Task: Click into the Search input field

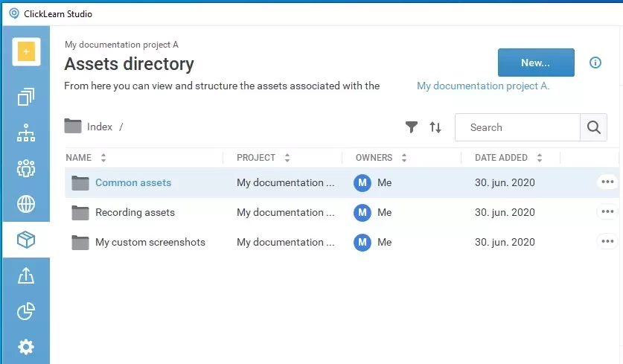Action: pos(517,127)
